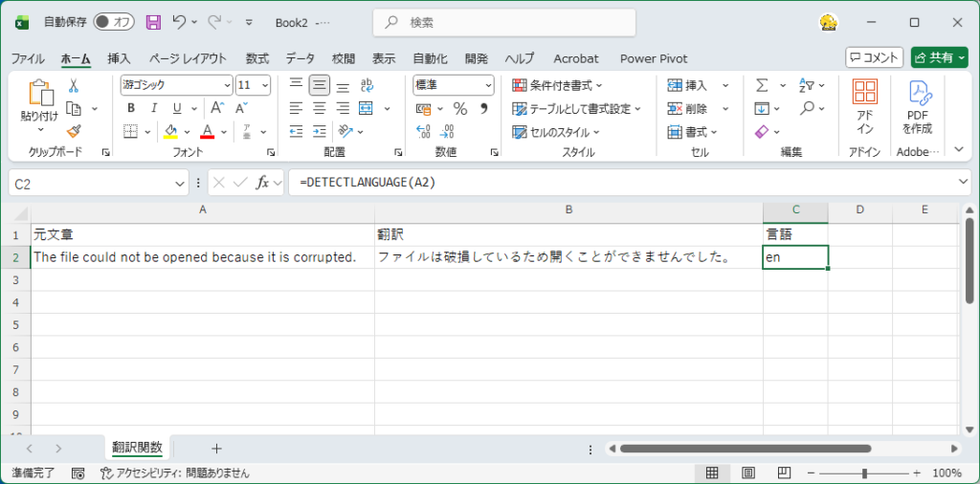The height and width of the screenshot is (484, 980).
Task: Adjust the zoom slider in status bar
Action: click(x=864, y=473)
